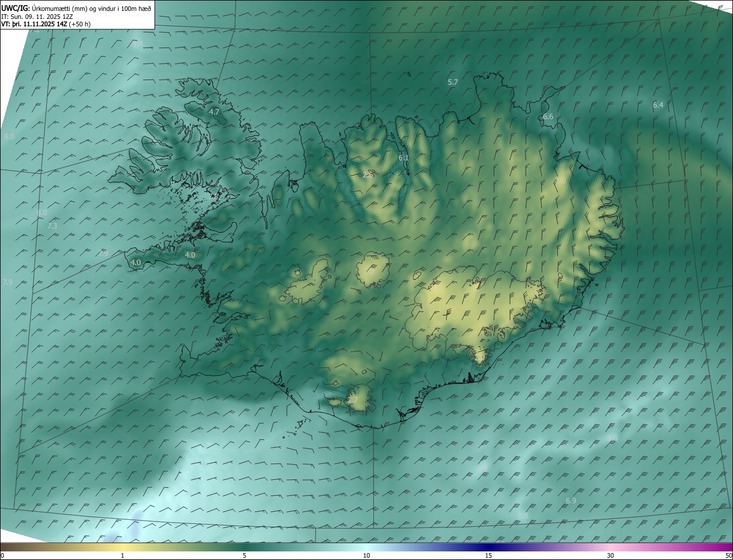733x560 pixels.
Task: Click the 6.9 value label on the map
Action: coord(571,501)
